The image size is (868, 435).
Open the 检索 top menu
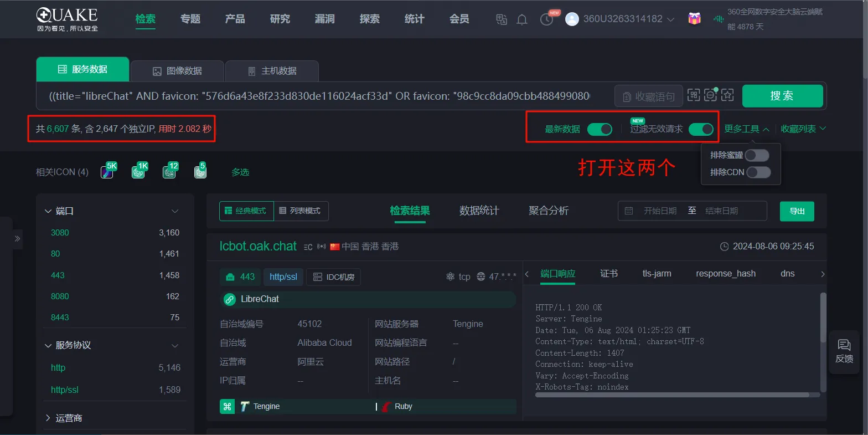[146, 19]
